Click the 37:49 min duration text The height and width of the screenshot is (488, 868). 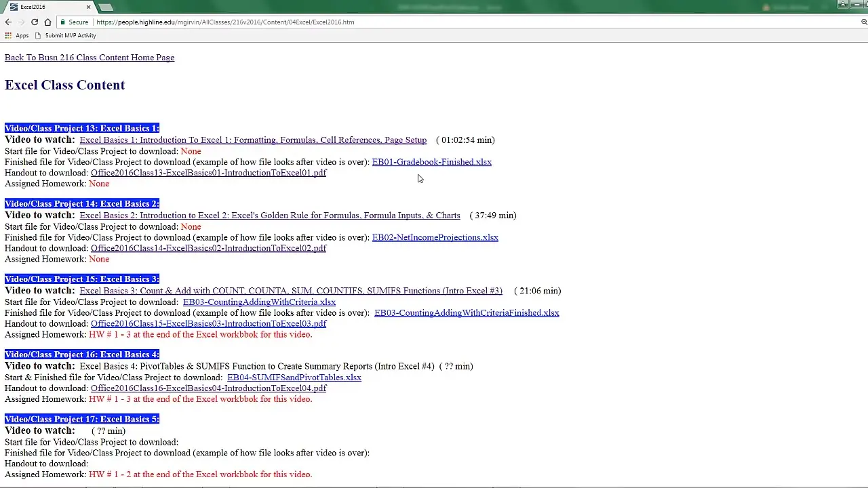(x=493, y=216)
